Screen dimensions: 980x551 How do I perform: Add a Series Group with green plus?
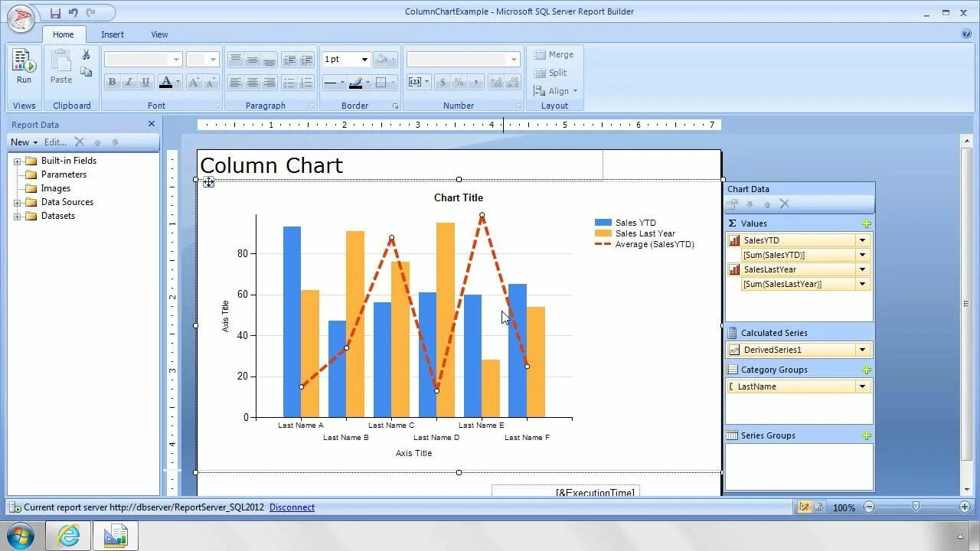coord(867,435)
